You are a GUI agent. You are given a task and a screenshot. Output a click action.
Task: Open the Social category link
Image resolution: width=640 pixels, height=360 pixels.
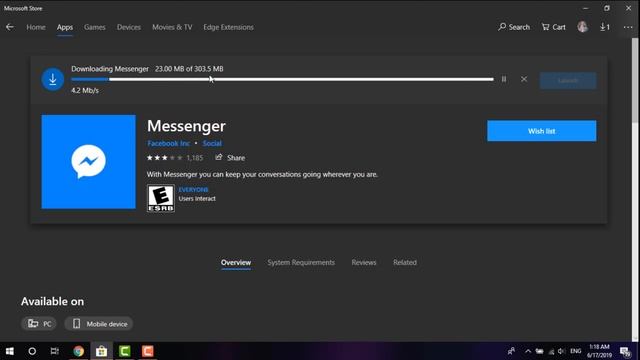pos(212,143)
